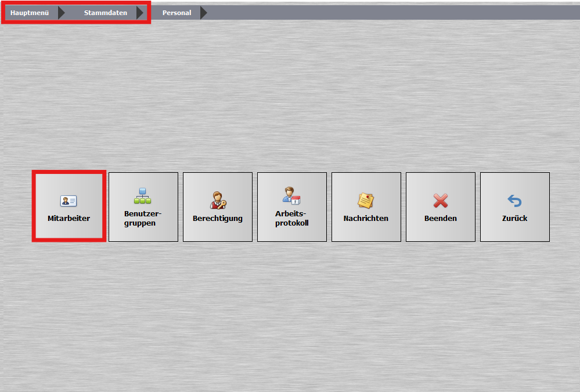Click the blue Zurück return arrow icon

click(514, 201)
